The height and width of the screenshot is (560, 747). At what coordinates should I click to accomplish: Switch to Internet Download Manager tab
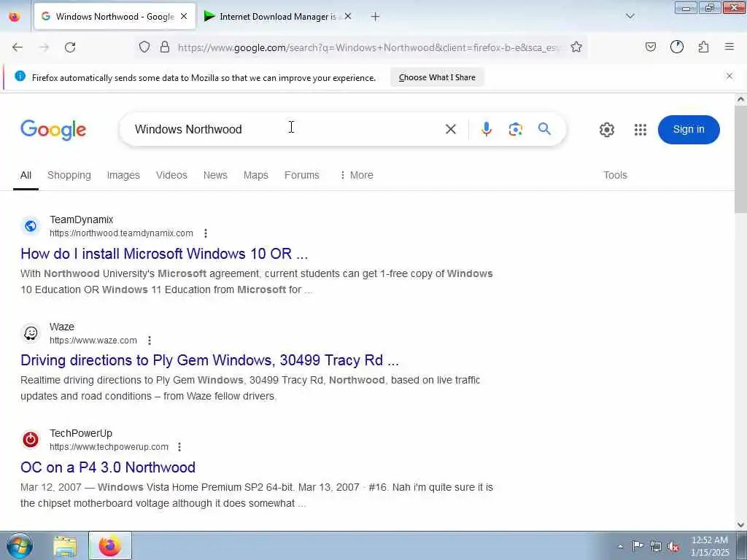click(278, 17)
